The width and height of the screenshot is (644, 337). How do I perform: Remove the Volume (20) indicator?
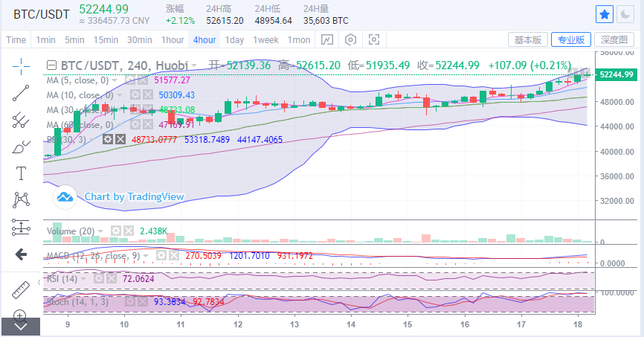coord(129,231)
